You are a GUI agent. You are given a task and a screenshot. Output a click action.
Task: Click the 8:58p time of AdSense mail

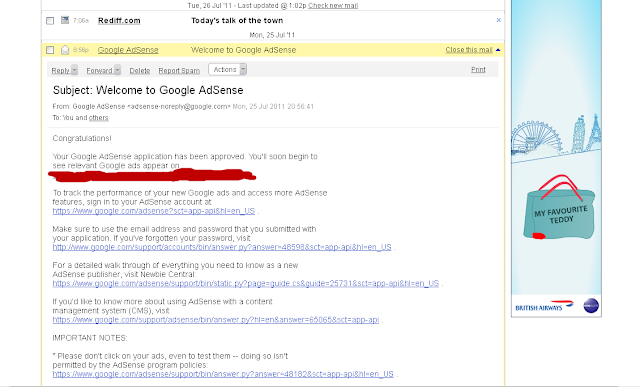tap(81, 50)
